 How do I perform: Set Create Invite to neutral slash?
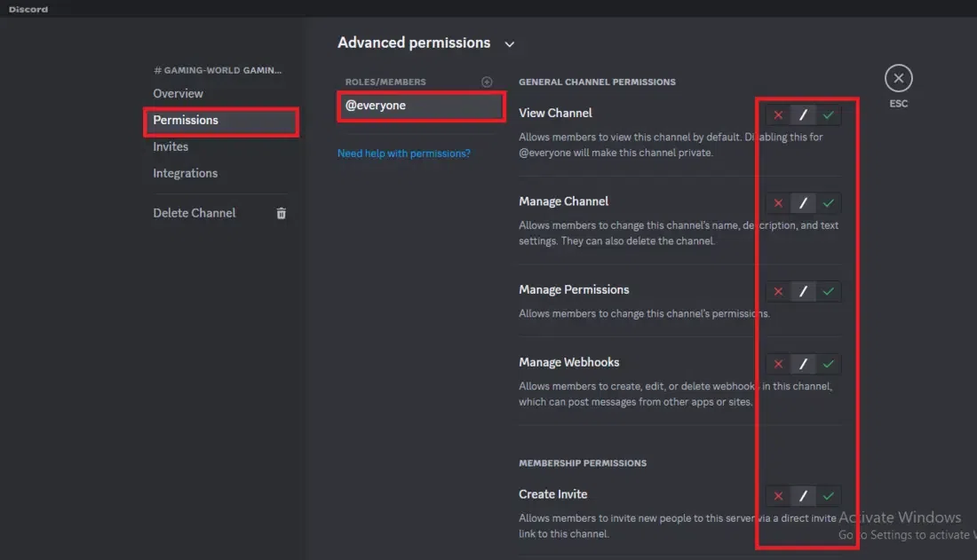tap(803, 496)
